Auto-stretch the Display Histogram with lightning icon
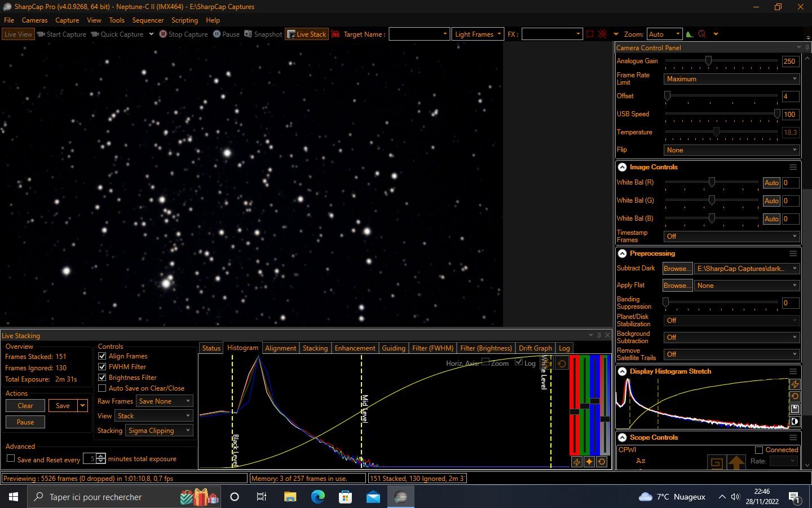Viewport: 812px width, 508px height. (x=795, y=384)
